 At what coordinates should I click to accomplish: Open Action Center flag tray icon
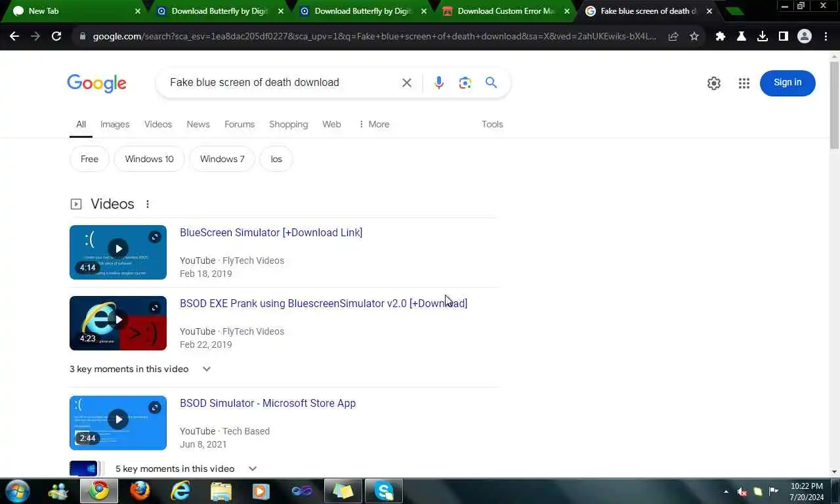774,492
